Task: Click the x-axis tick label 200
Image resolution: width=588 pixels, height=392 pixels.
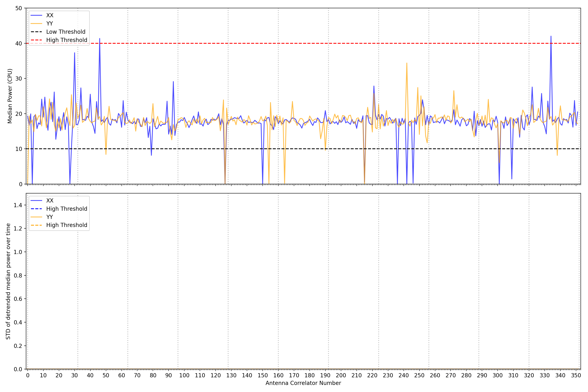Action: (341, 376)
